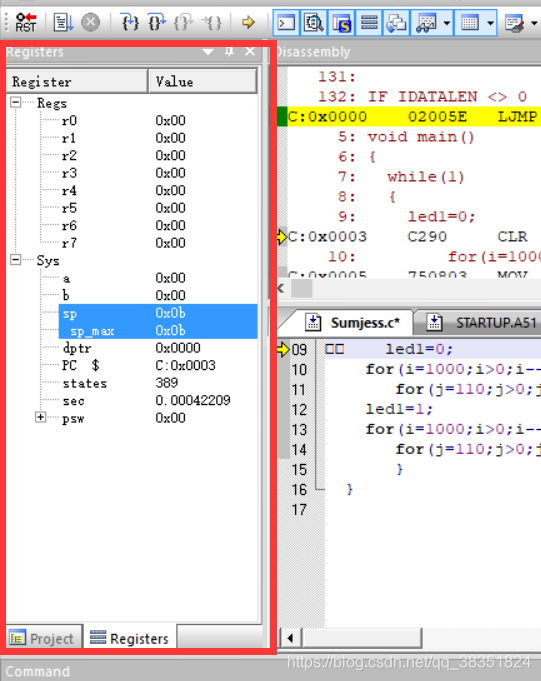Open Serial windows dropdown arrow
This screenshot has height=681, width=541.
pos(534,23)
